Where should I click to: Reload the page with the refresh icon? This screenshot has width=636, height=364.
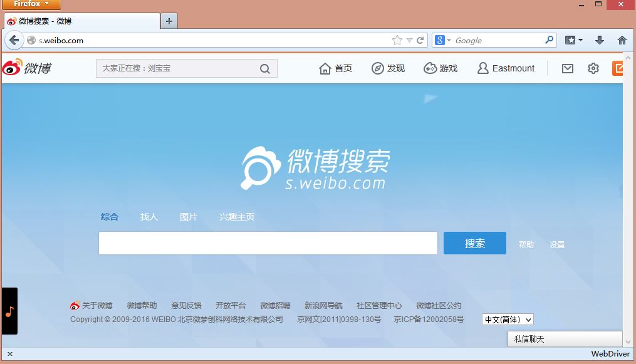[420, 40]
